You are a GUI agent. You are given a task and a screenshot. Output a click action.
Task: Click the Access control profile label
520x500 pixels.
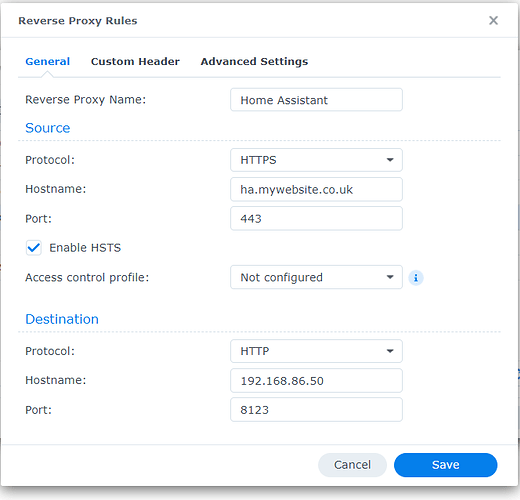tap(87, 277)
